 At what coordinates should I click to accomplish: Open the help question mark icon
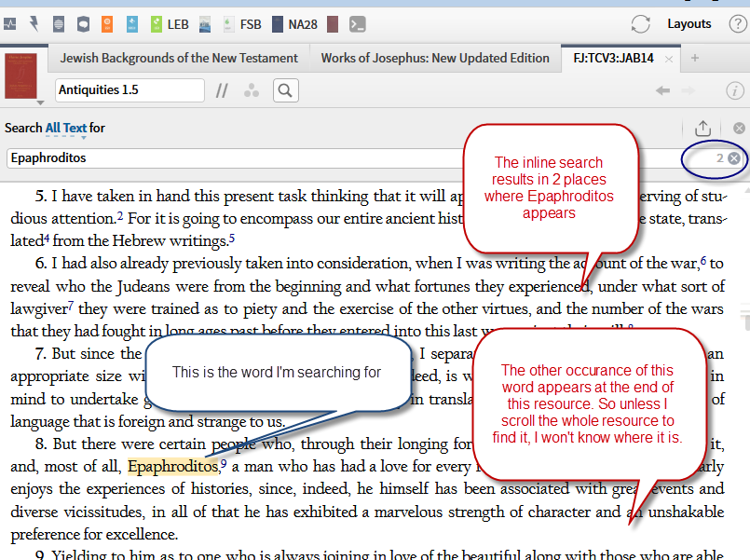click(x=737, y=24)
